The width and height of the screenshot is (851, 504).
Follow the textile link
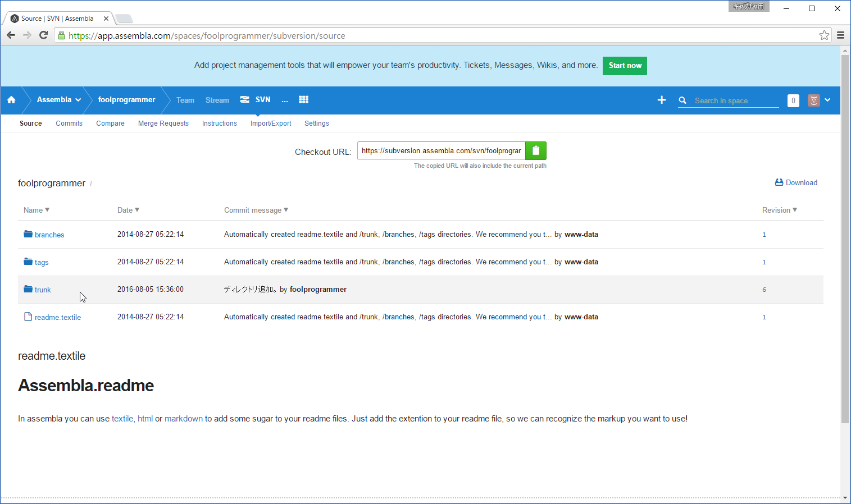[122, 419]
